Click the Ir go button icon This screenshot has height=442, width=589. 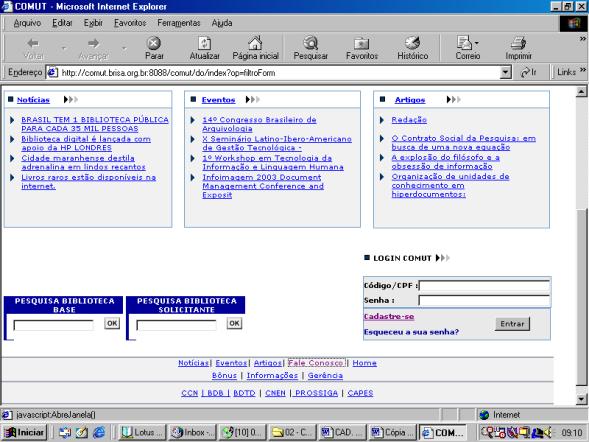pyautogui.click(x=529, y=72)
